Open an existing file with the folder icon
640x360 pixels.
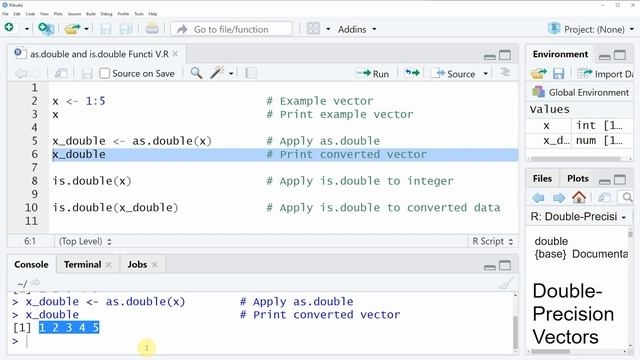(x=73, y=29)
